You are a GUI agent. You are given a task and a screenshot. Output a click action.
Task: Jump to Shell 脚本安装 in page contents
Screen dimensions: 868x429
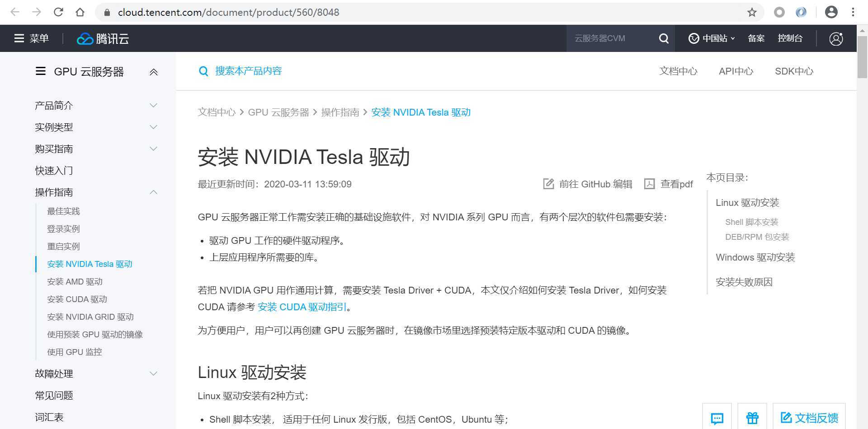coord(751,222)
